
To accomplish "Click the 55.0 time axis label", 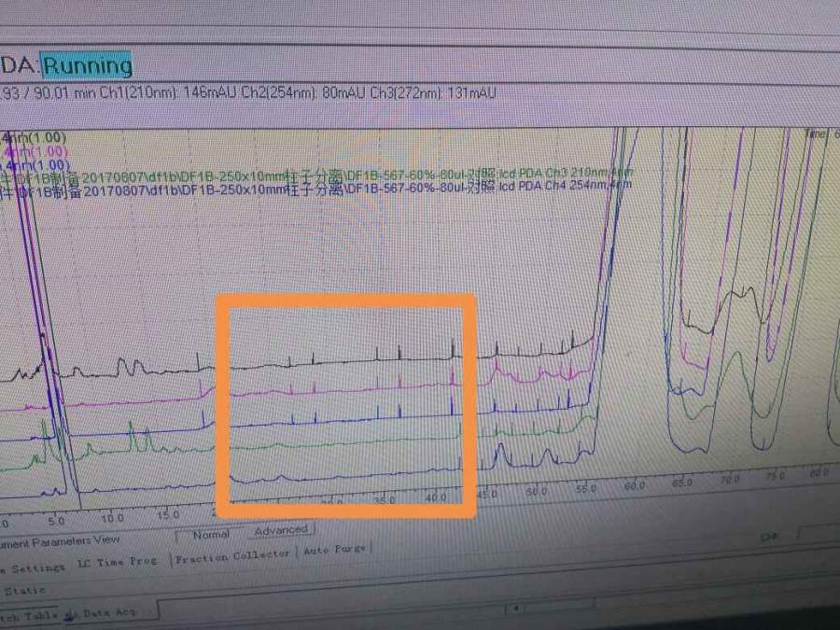I will click(x=586, y=488).
